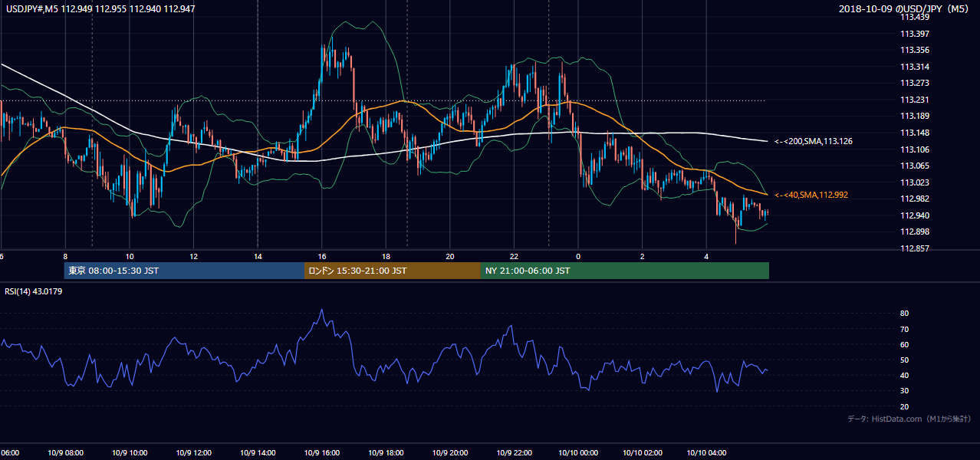Viewport: 980px width, 460px height.
Task: Select the NY 21:00-06:00 JST session bar
Action: (x=625, y=271)
